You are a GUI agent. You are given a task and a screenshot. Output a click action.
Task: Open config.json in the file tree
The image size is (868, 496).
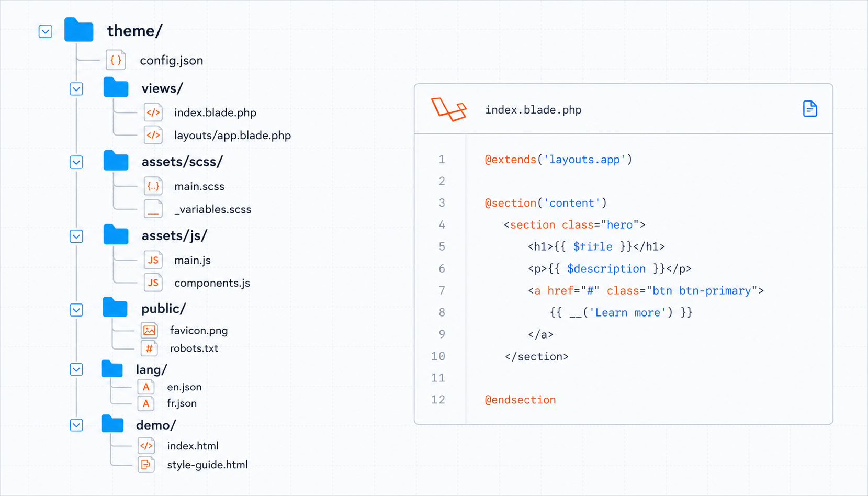click(x=172, y=61)
